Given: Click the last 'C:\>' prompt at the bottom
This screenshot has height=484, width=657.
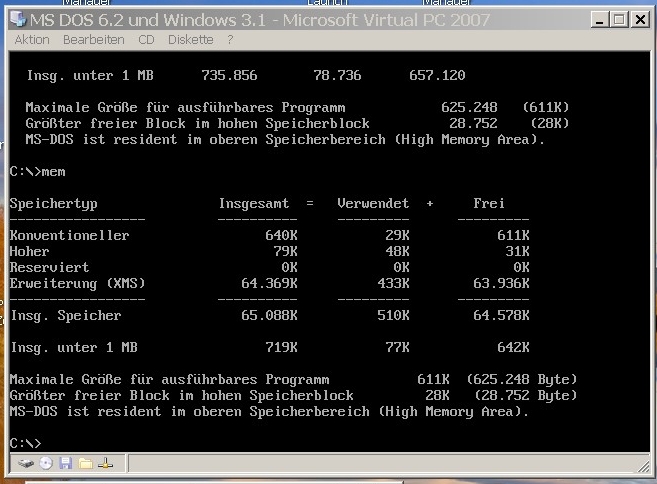Looking at the screenshot, I should click(x=26, y=443).
